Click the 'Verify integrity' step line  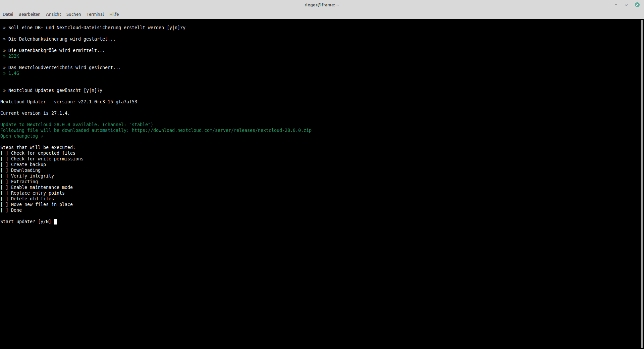click(27, 176)
